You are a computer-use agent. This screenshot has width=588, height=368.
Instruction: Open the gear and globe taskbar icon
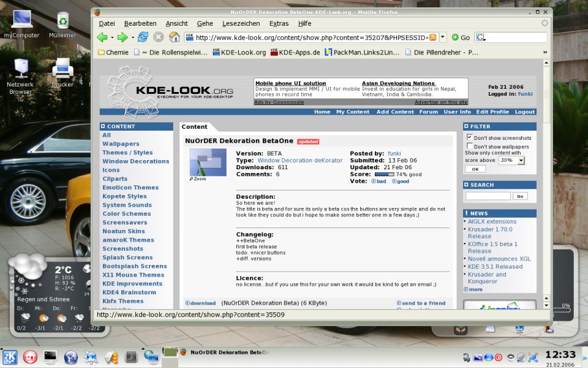[91, 357]
